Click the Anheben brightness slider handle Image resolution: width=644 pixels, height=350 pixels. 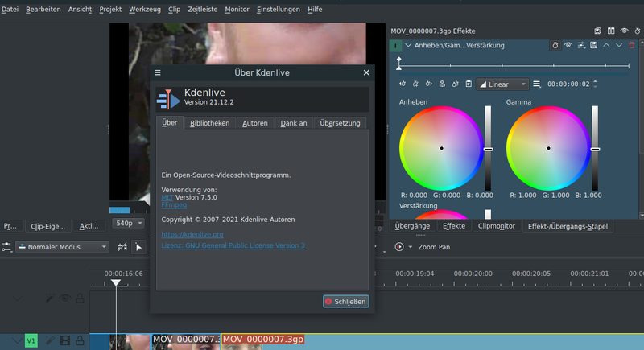pyautogui.click(x=488, y=150)
